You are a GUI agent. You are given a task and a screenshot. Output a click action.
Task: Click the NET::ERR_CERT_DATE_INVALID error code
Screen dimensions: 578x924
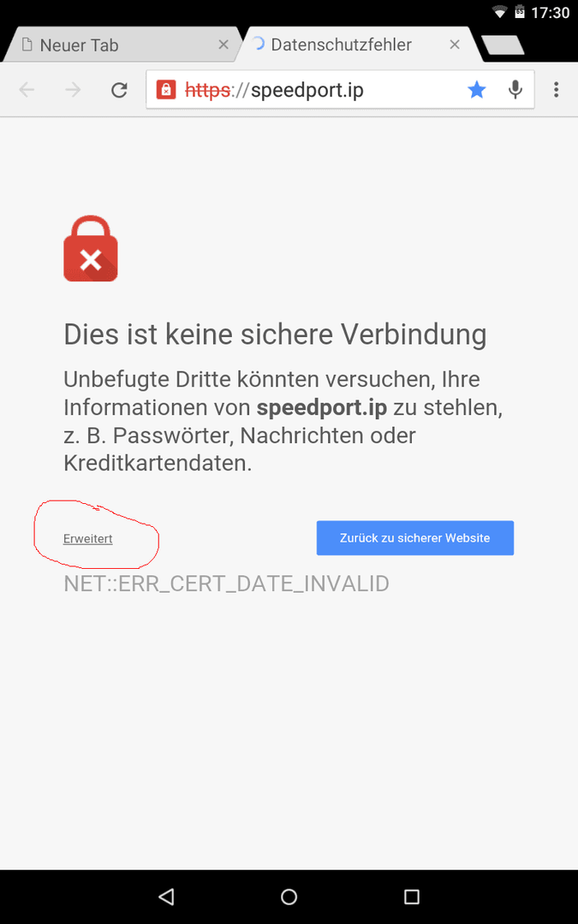click(226, 584)
